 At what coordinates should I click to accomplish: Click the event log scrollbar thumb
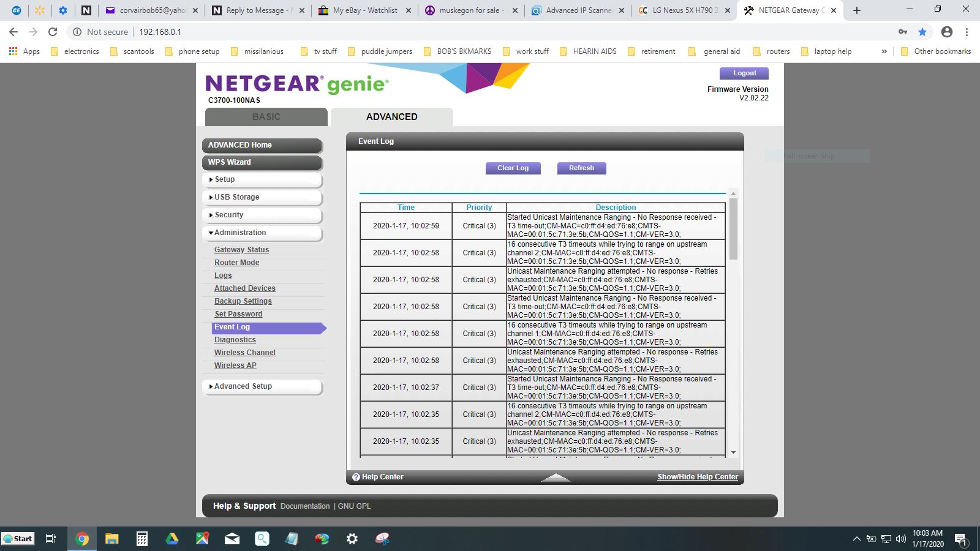click(733, 229)
